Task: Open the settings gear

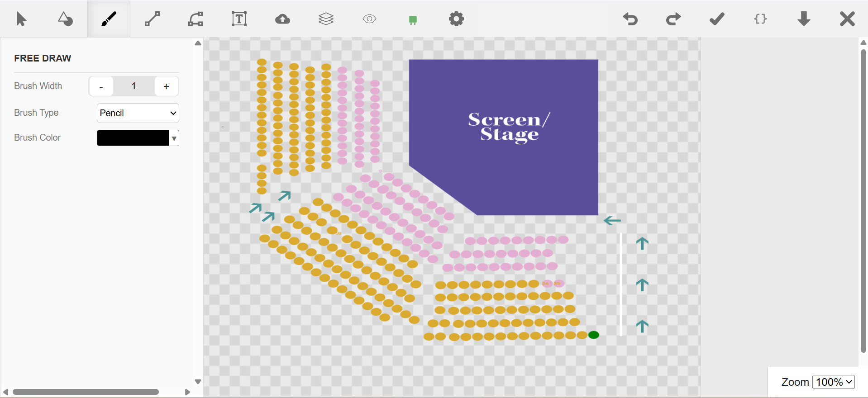Action: pos(456,19)
